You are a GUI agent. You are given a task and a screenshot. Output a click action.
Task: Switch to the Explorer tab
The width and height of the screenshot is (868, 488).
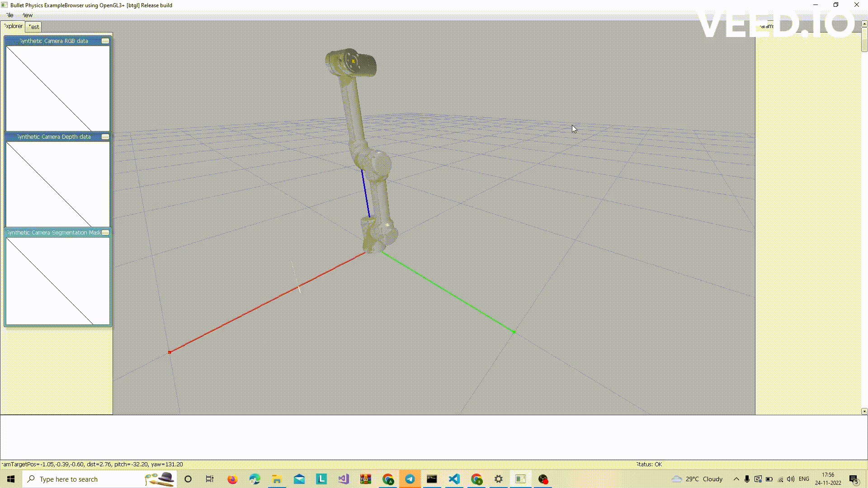tap(13, 26)
